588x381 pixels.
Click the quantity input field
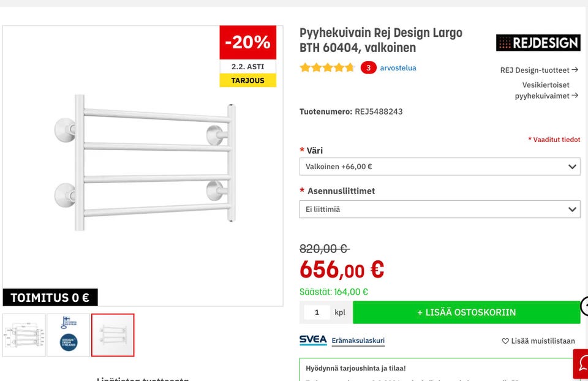click(317, 312)
